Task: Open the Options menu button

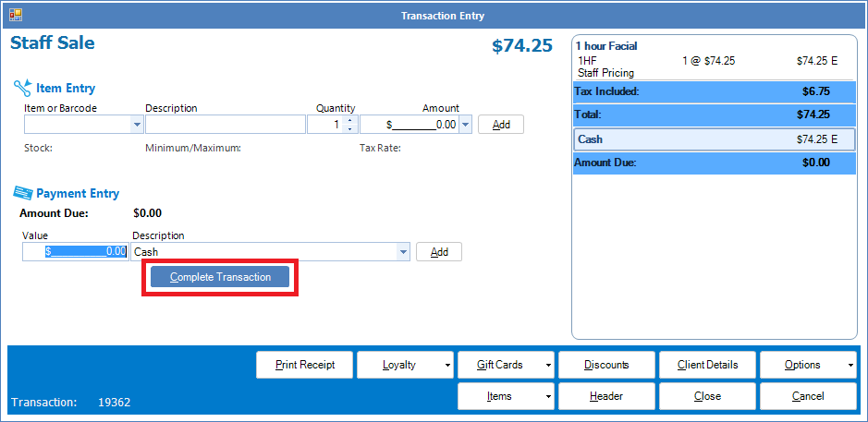Action: click(808, 365)
